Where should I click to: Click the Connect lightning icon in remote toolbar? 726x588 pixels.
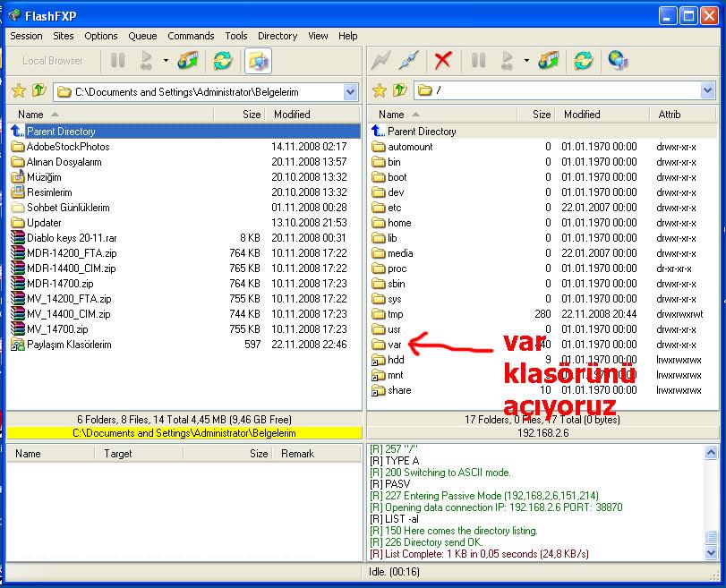[381, 61]
